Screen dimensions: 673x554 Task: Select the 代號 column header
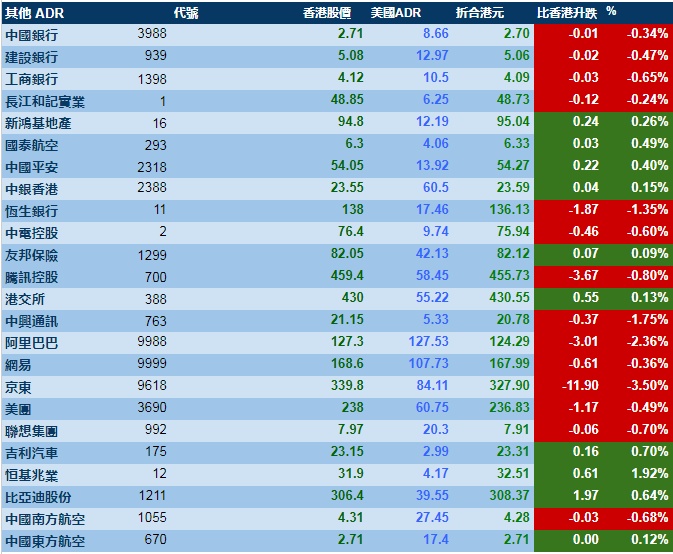click(x=186, y=13)
